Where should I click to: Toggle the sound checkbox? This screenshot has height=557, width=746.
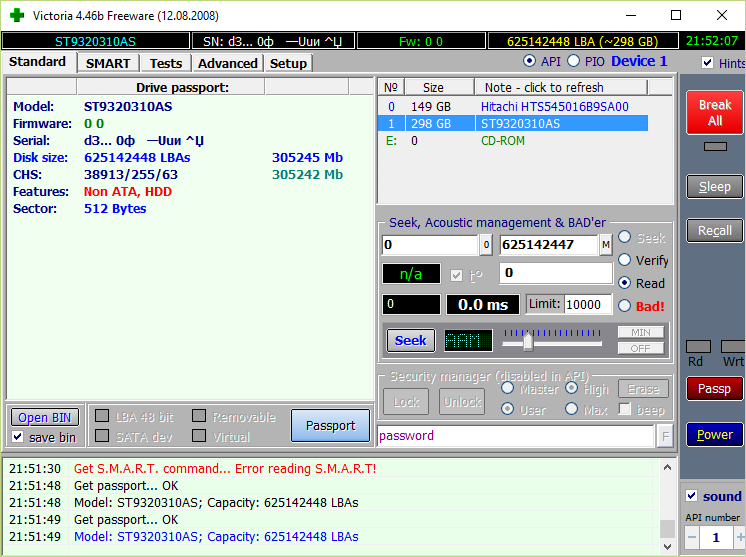[x=691, y=496]
